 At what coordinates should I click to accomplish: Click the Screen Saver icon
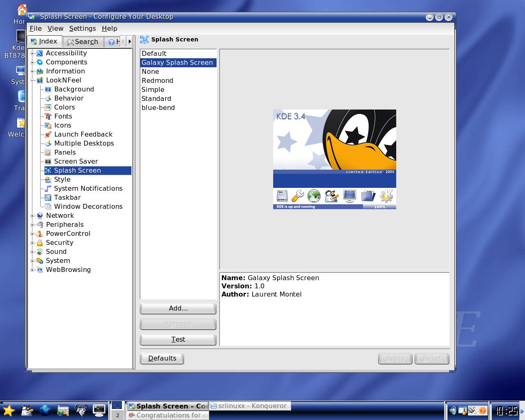coord(48,162)
